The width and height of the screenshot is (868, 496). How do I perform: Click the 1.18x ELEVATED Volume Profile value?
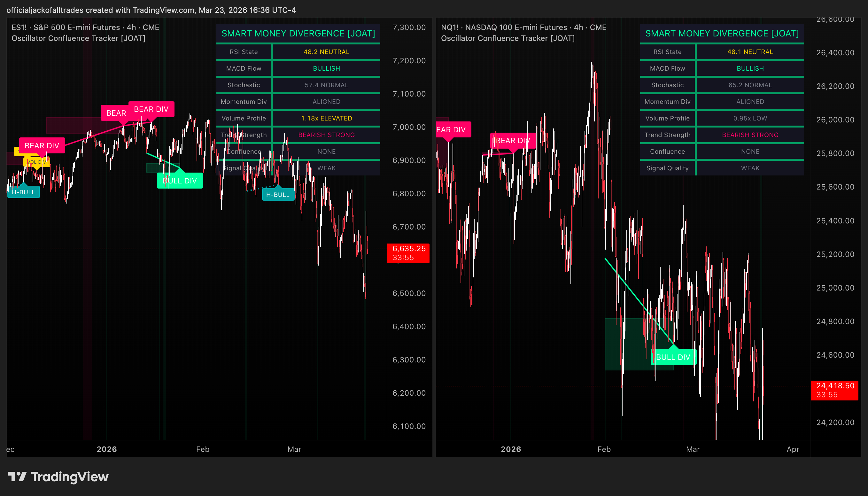326,118
